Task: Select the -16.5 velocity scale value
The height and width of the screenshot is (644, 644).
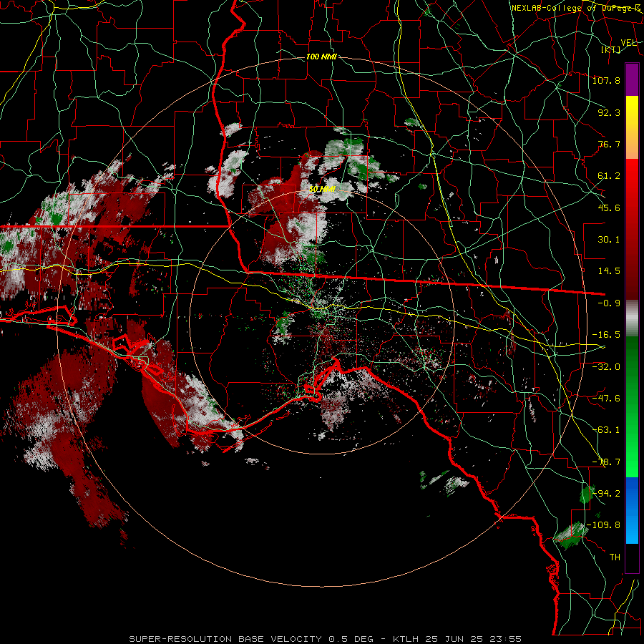Action: click(x=606, y=335)
